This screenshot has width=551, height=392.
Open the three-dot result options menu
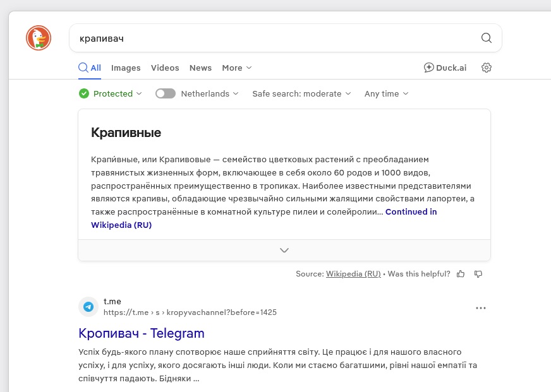[x=481, y=308]
